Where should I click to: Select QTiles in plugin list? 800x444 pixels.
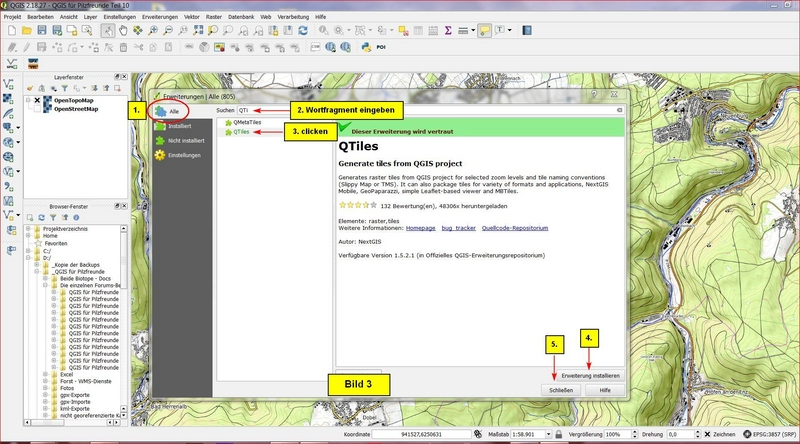(x=241, y=132)
